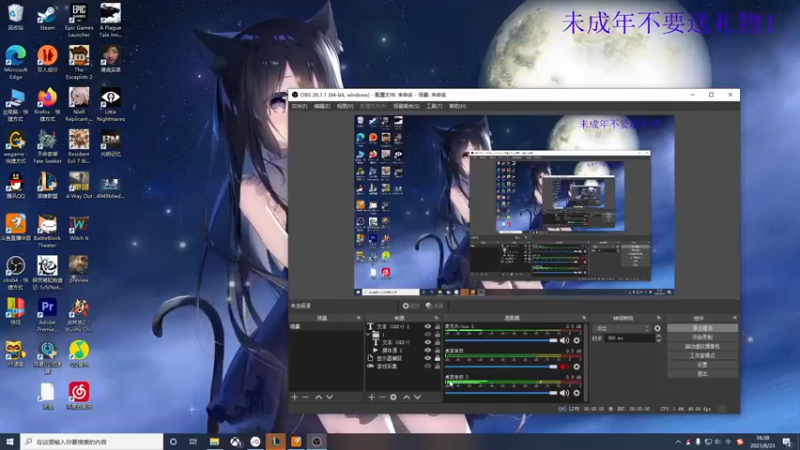This screenshot has width=800, height=450.
Task: Click the 开始录制 button
Action: (x=703, y=337)
